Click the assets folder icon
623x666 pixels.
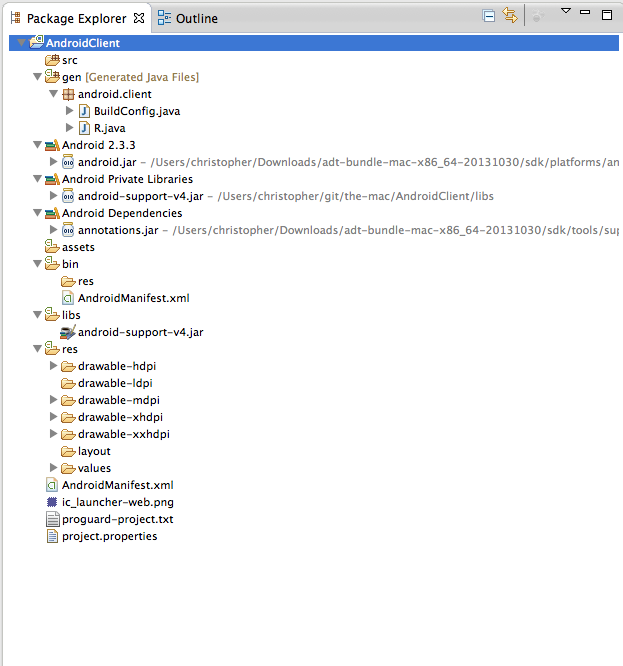point(52,246)
